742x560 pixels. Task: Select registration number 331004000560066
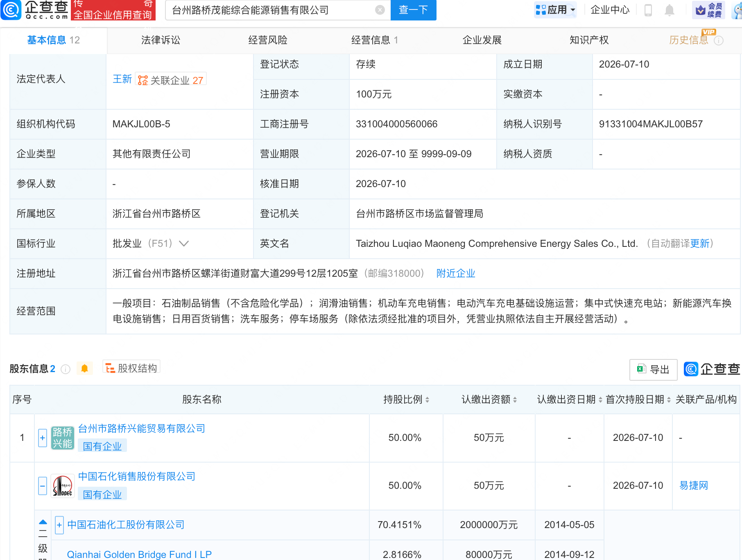396,124
